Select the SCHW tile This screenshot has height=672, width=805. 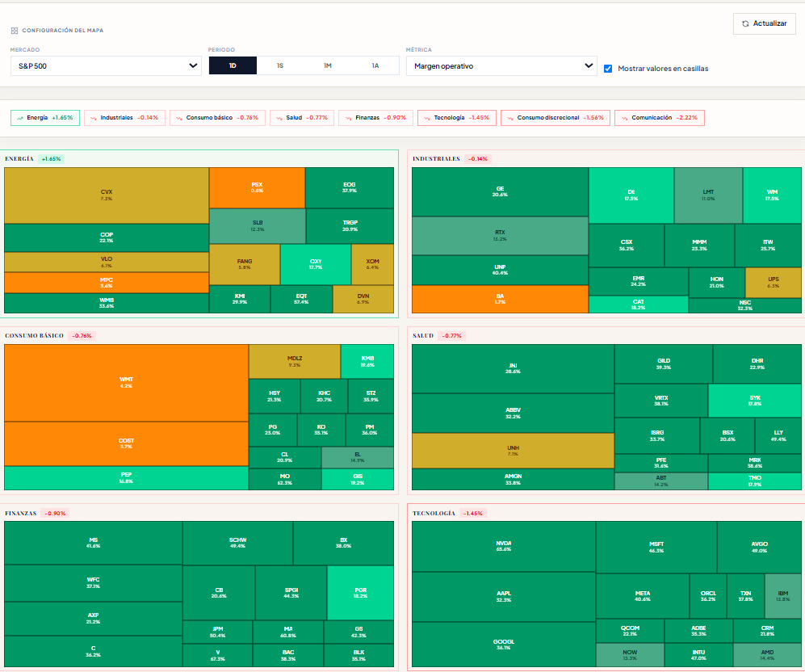[237, 543]
